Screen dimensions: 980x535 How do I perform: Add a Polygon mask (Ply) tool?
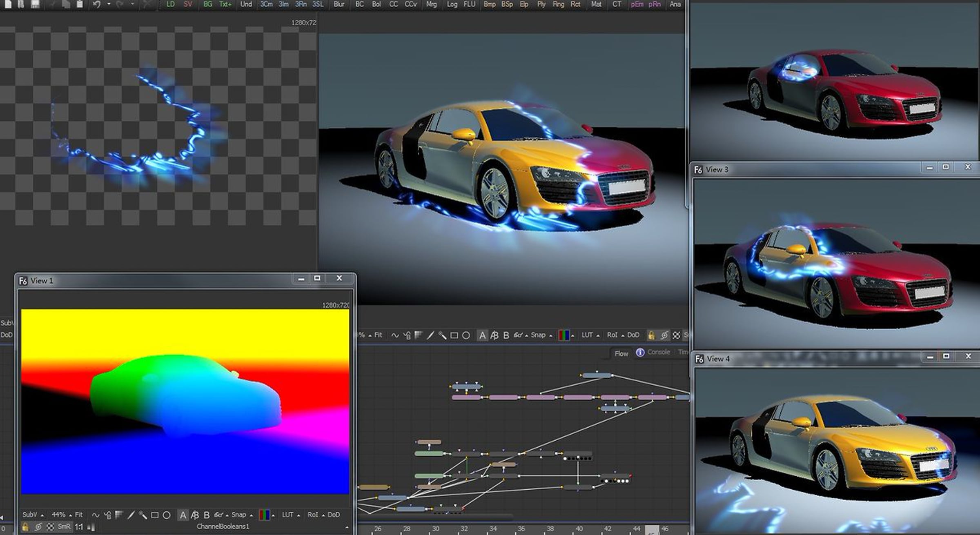[x=541, y=4]
